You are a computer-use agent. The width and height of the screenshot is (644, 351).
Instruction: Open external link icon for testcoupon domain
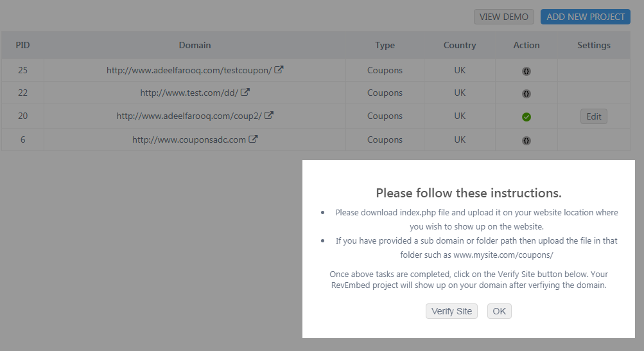tap(279, 70)
